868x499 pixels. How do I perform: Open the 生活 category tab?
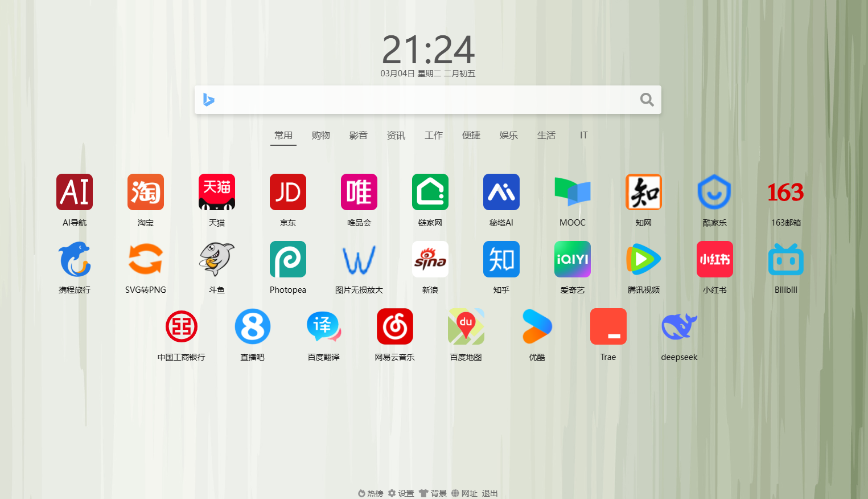[546, 136]
